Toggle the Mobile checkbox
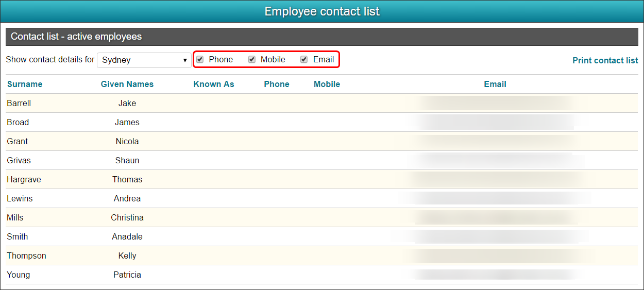Viewport: 644px width, 290px height. (252, 59)
